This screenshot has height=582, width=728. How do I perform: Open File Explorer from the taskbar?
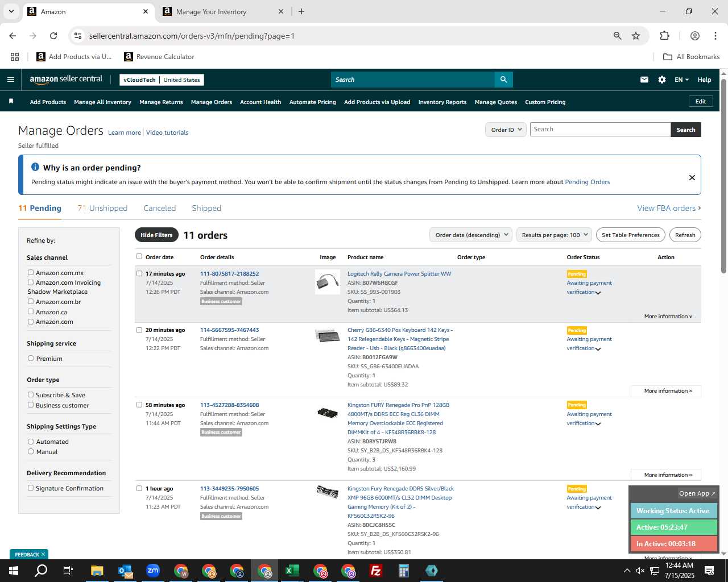tap(97, 571)
